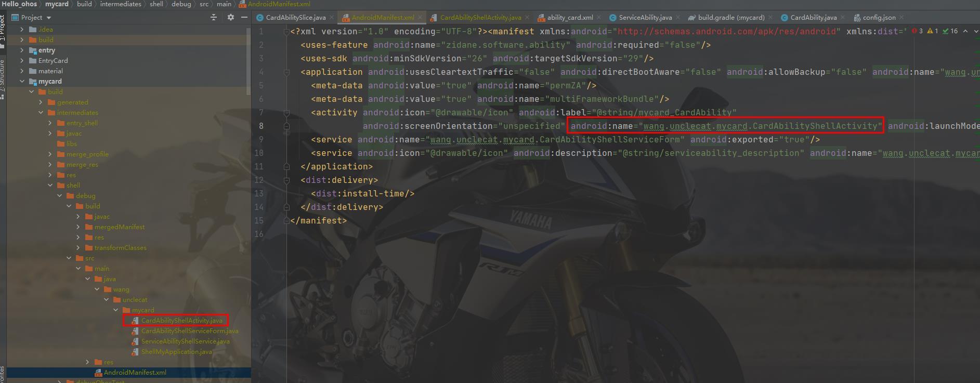Image resolution: width=980 pixels, height=383 pixels.
Task: Close the config.json editor tab
Action: [x=901, y=17]
